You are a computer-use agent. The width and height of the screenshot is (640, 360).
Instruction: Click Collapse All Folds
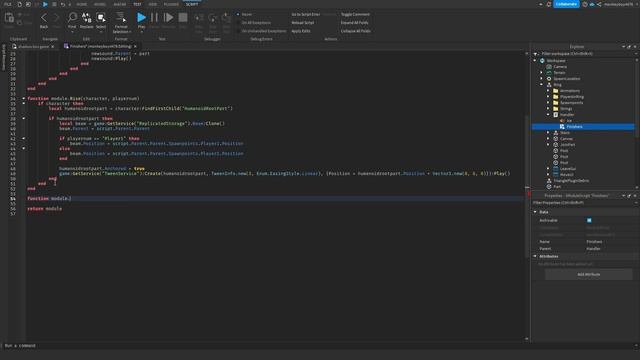click(356, 31)
